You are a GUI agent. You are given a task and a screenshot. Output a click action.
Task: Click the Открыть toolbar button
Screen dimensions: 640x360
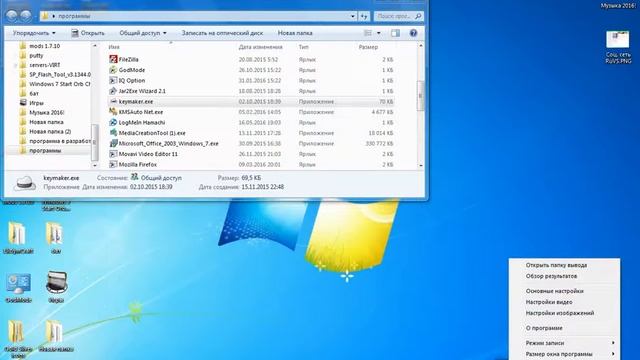click(88, 33)
